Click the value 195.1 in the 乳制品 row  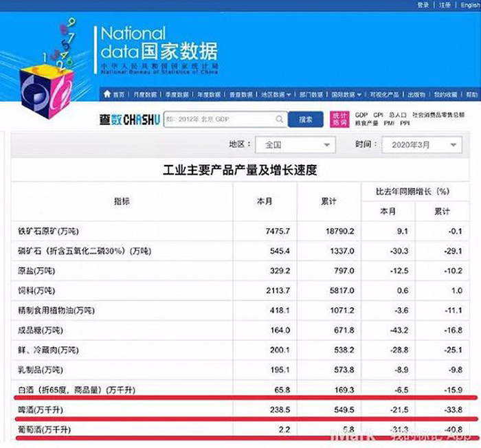click(280, 370)
